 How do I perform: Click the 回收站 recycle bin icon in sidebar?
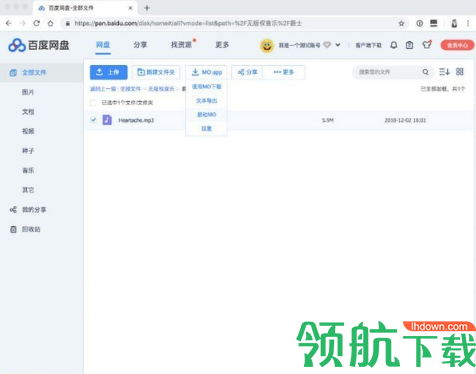pyautogui.click(x=13, y=229)
